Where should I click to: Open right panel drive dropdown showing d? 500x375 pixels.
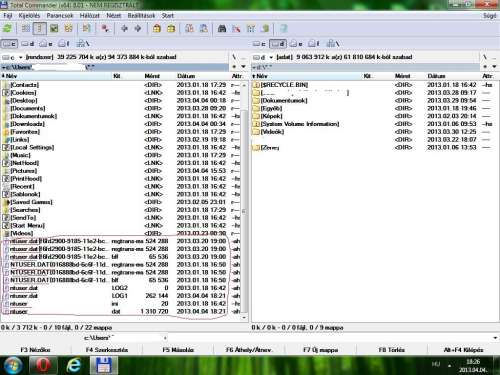tap(263, 57)
